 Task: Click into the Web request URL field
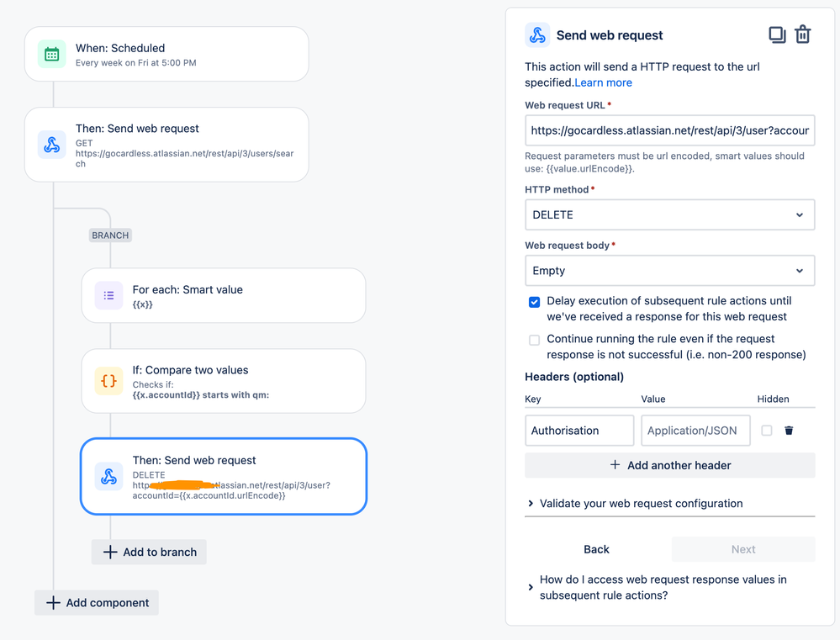pyautogui.click(x=669, y=130)
